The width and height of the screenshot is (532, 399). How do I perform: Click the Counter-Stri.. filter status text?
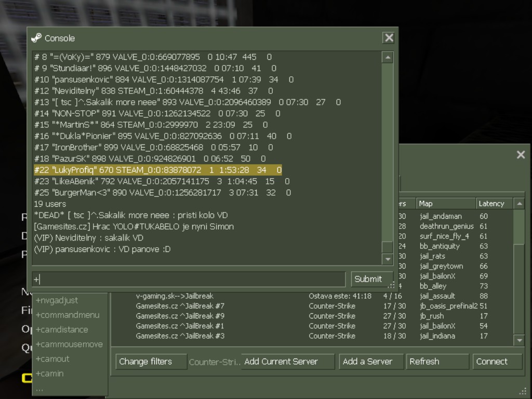(215, 362)
